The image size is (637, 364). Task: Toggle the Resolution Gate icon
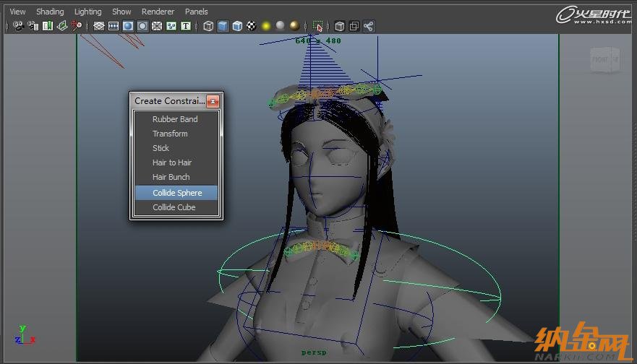pyautogui.click(x=128, y=27)
